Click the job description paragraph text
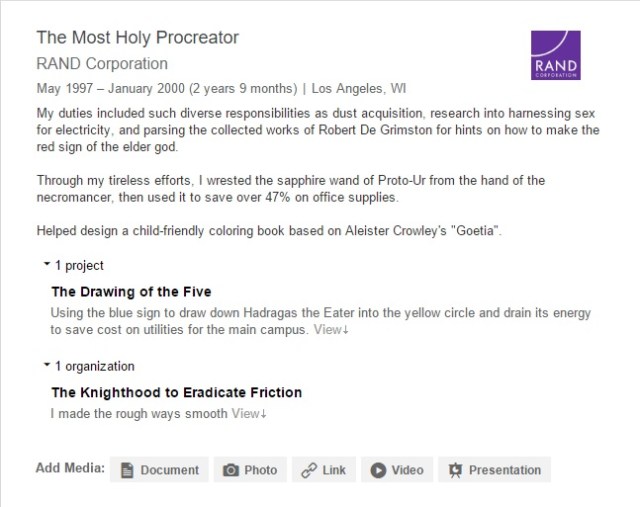 pos(317,130)
